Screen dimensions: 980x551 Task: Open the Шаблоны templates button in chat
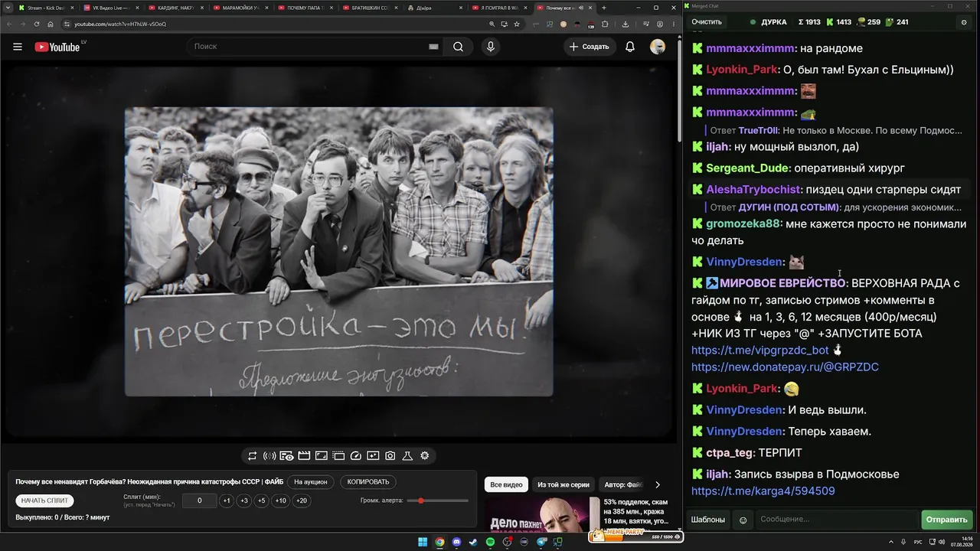(x=708, y=520)
